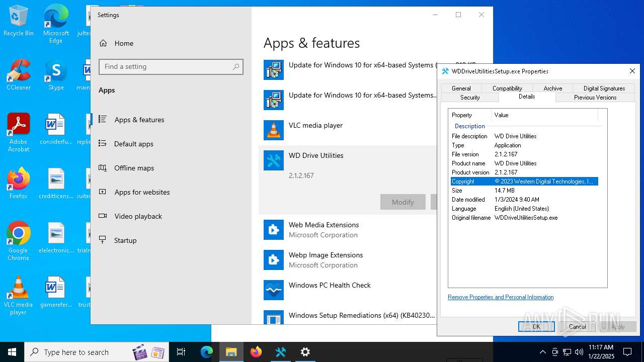Image resolution: width=644 pixels, height=362 pixels.
Task: Click Cancel in Properties dialog
Action: pyautogui.click(x=577, y=326)
